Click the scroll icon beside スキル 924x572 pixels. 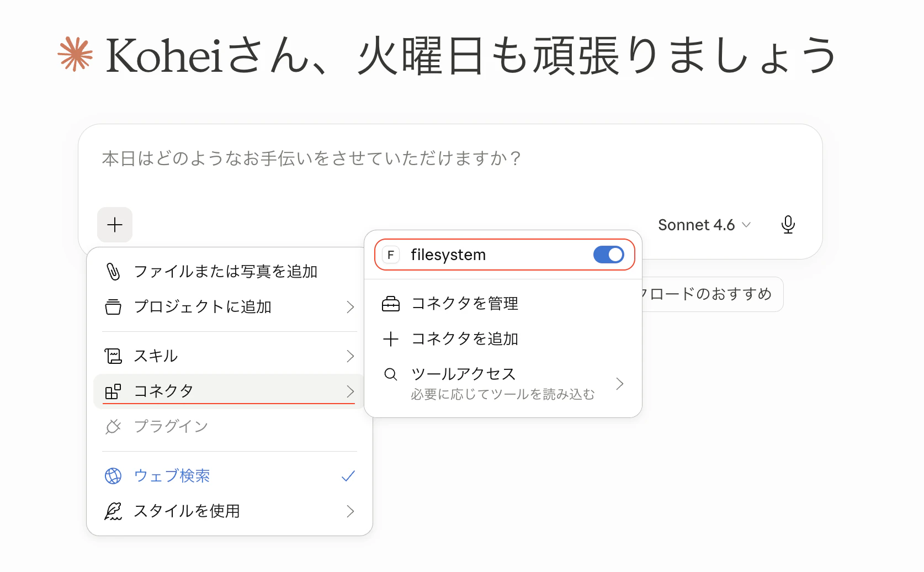click(x=113, y=356)
